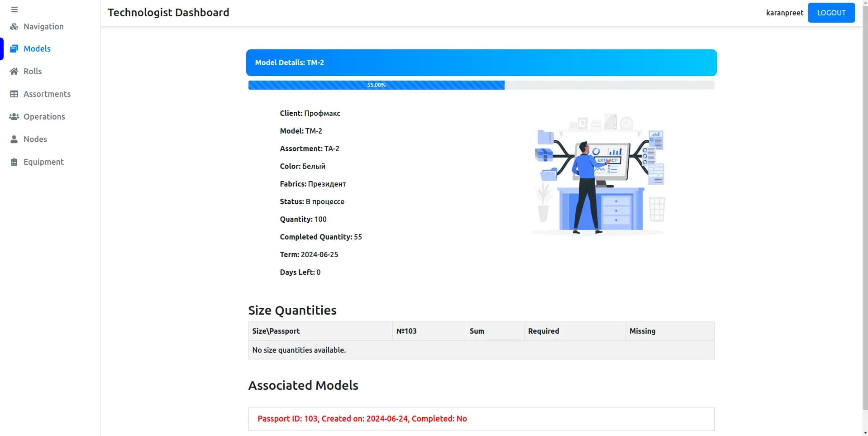Click the Nodes user icon

click(14, 139)
